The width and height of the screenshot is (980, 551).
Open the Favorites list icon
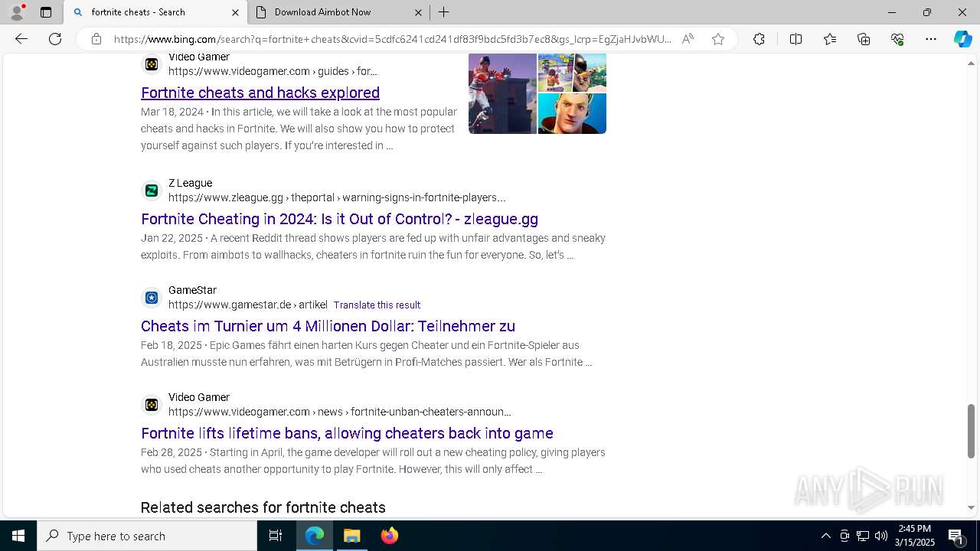pos(830,39)
